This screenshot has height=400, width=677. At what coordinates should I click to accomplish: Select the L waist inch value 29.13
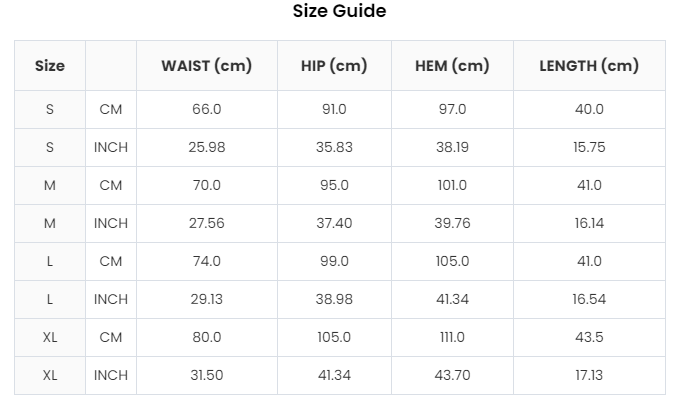[206, 299]
